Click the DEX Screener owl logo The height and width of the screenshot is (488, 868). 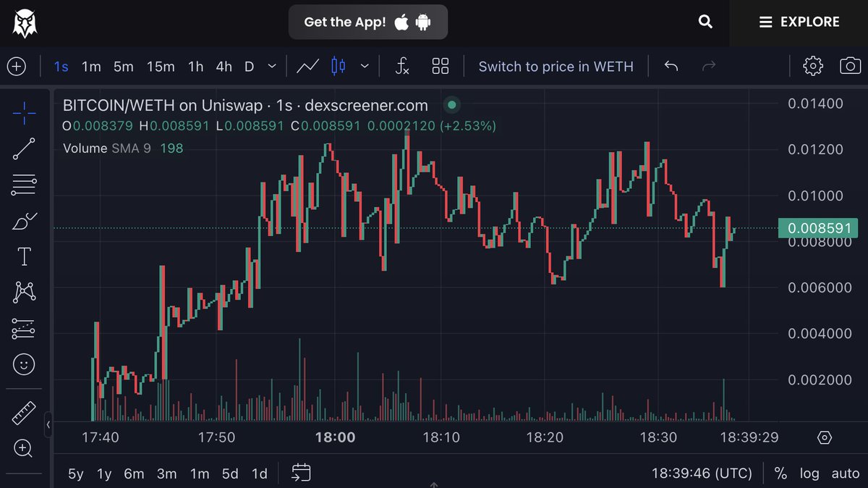pyautogui.click(x=25, y=22)
